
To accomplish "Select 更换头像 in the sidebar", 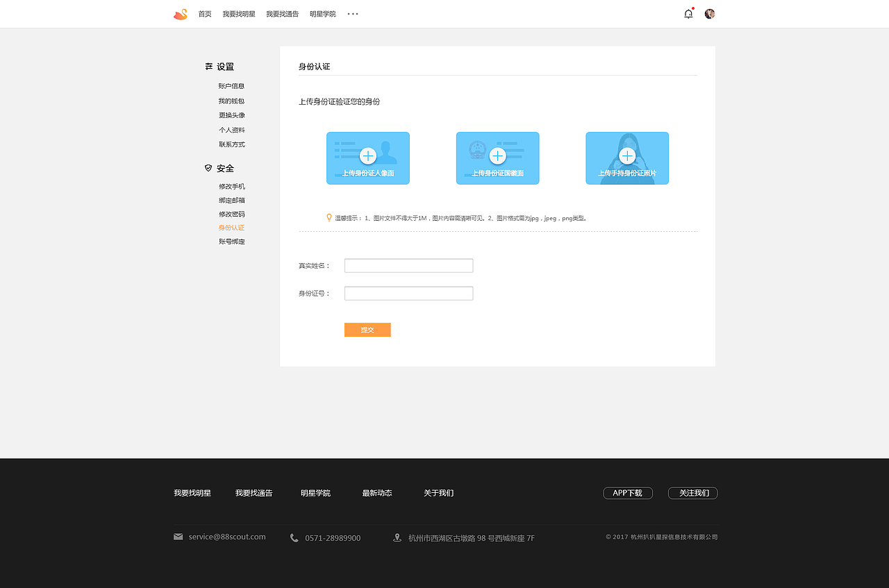I will click(231, 115).
